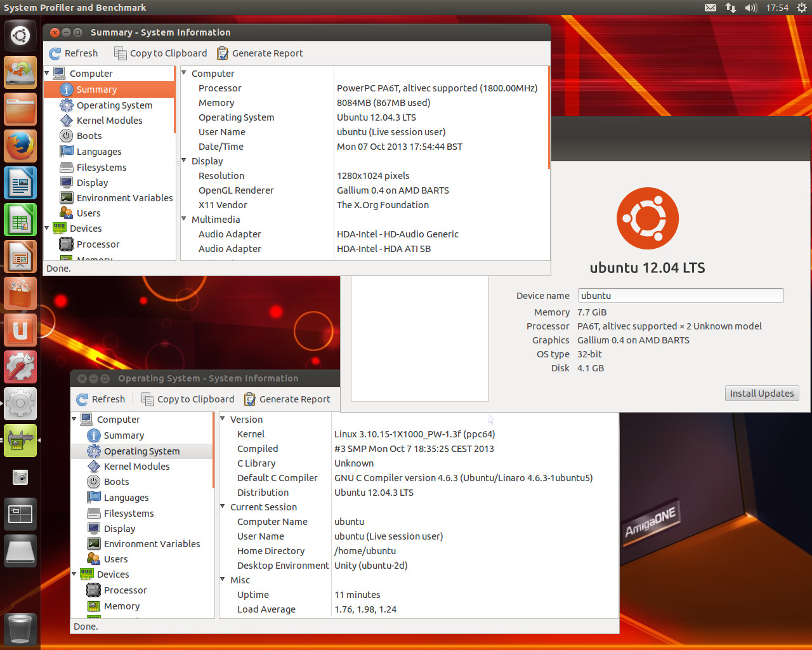Click Generate Report in Summary window

pos(259,53)
